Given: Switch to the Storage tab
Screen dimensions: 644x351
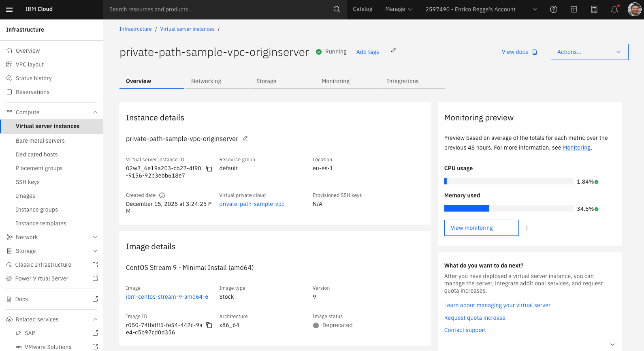Looking at the screenshot, I should pyautogui.click(x=266, y=81).
